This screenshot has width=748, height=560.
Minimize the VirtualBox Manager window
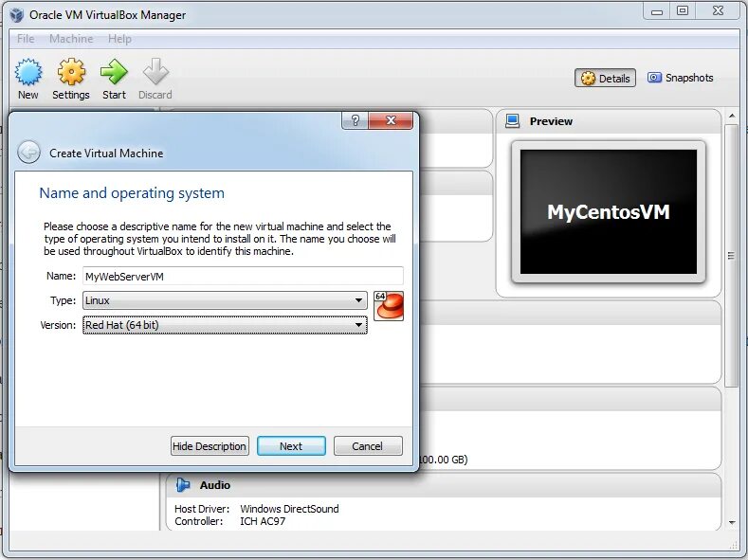point(657,11)
